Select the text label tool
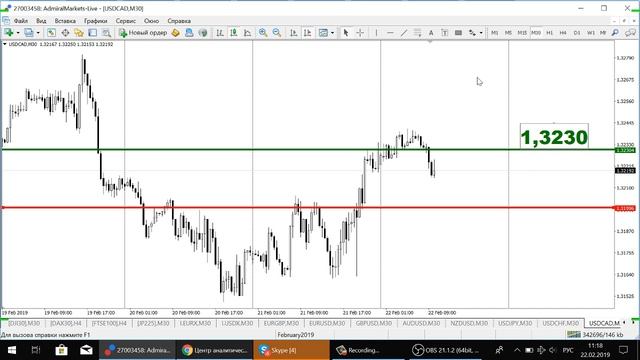 click(444, 33)
